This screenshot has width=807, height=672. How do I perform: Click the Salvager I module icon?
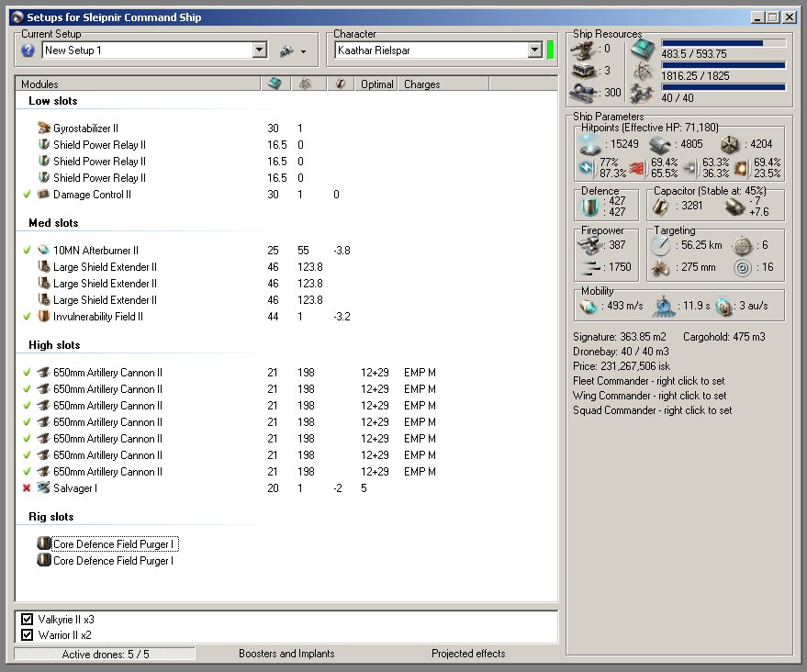(x=43, y=488)
